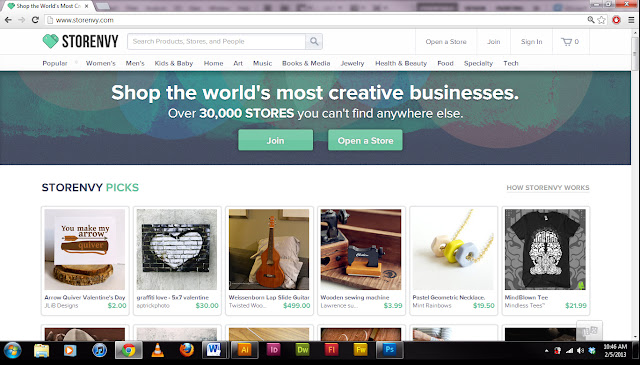Viewport: 640px width, 365px height.
Task: Open a new browser tab
Action: [x=102, y=6]
